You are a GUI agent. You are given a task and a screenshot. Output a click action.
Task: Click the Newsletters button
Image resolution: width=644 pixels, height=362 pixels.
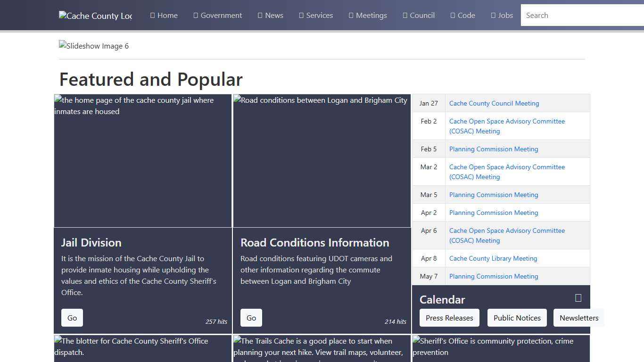(x=579, y=318)
